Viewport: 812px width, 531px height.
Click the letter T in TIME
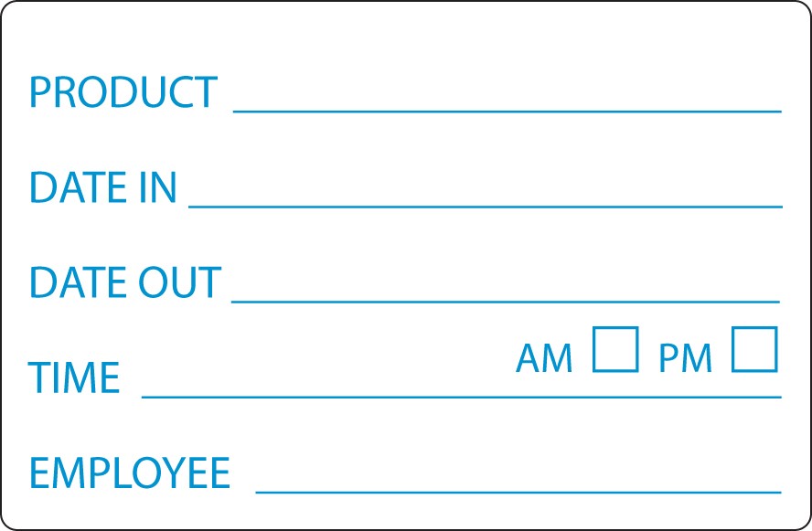pyautogui.click(x=38, y=377)
